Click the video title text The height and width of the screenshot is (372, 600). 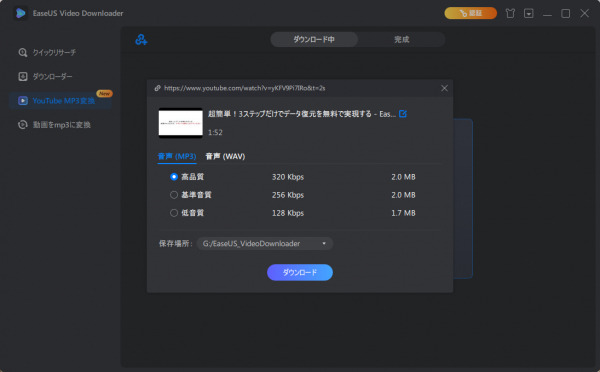click(302, 114)
